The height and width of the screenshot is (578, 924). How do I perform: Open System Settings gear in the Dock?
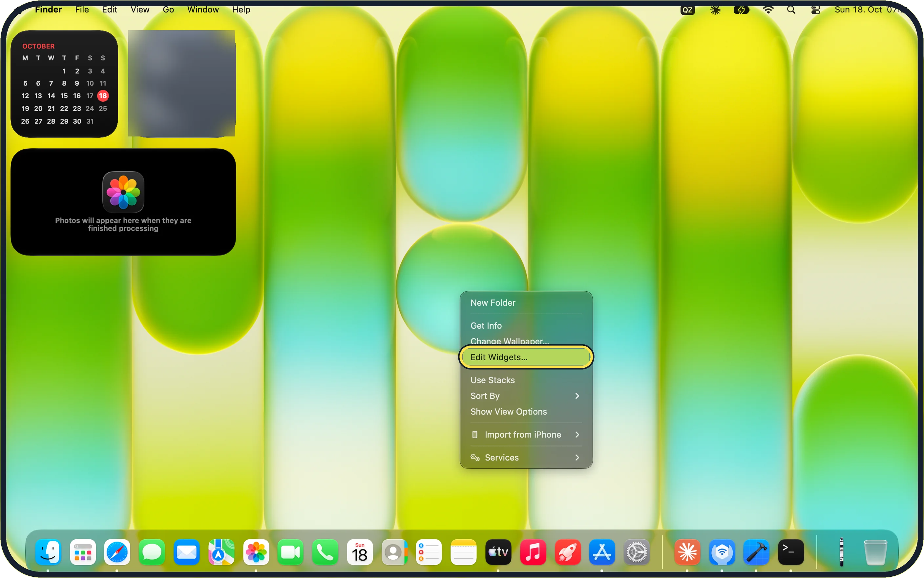[637, 552]
